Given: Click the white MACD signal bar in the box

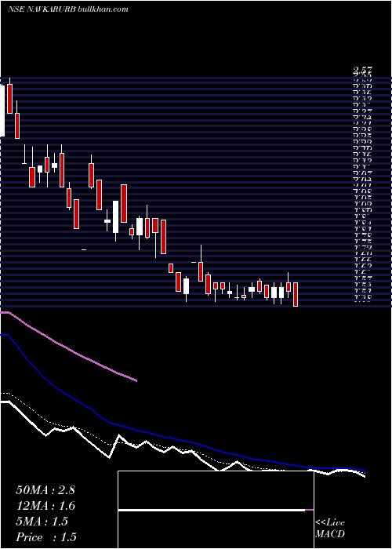Looking at the screenshot, I should pyautogui.click(x=212, y=510).
